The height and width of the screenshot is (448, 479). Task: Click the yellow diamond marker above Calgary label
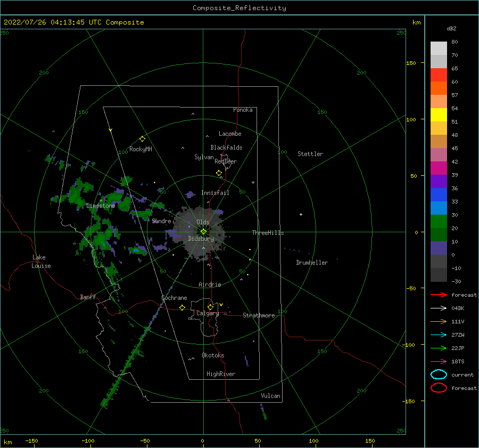coord(210,307)
